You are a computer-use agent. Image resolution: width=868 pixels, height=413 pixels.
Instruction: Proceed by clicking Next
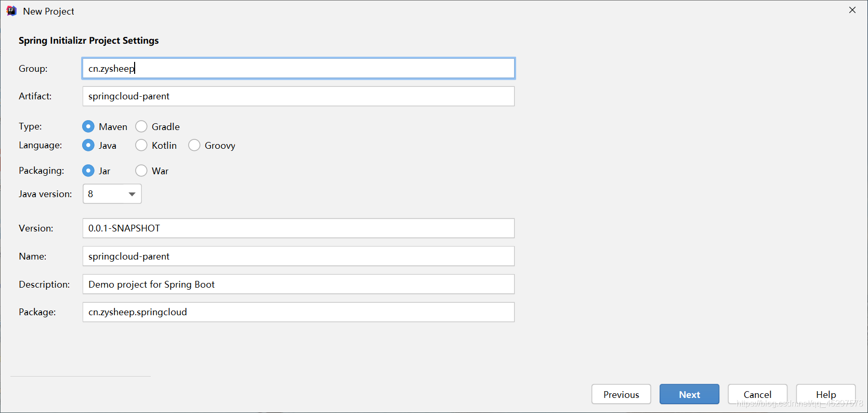click(x=689, y=394)
